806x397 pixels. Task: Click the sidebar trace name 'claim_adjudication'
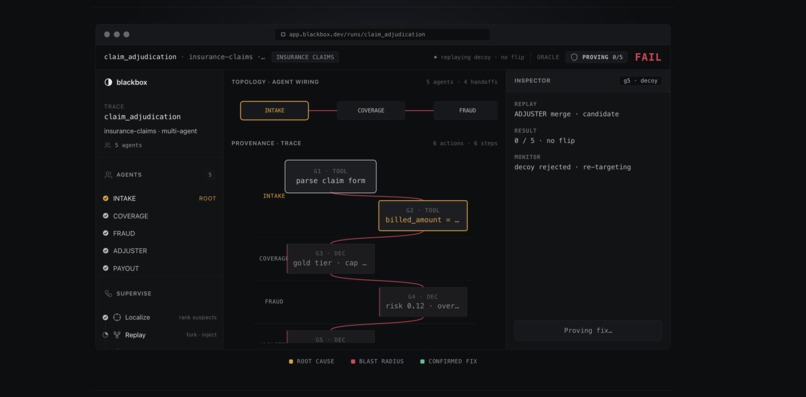pos(142,117)
